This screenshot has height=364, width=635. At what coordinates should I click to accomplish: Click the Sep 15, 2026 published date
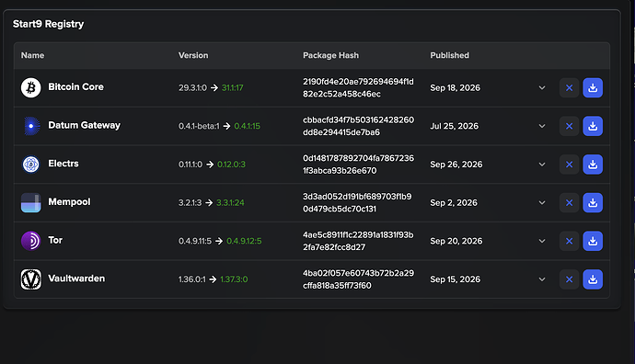click(455, 279)
